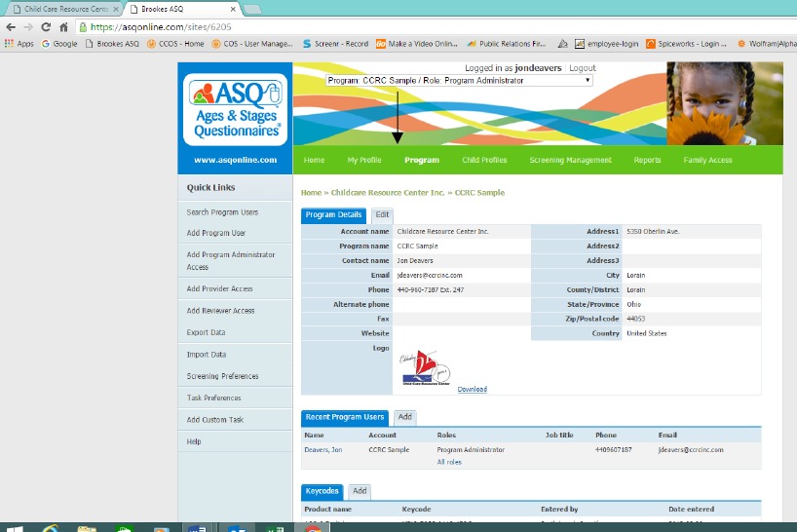
Task: Click the Add tab beside Recent Program Users
Action: pos(404,417)
